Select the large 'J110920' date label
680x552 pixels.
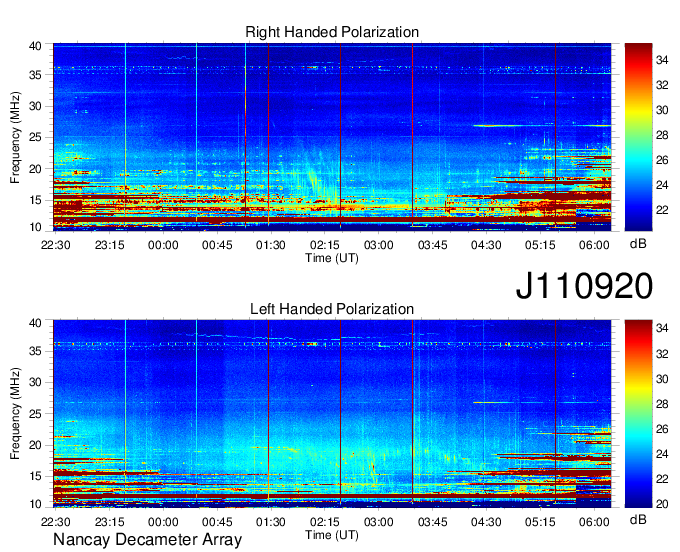coord(584,286)
